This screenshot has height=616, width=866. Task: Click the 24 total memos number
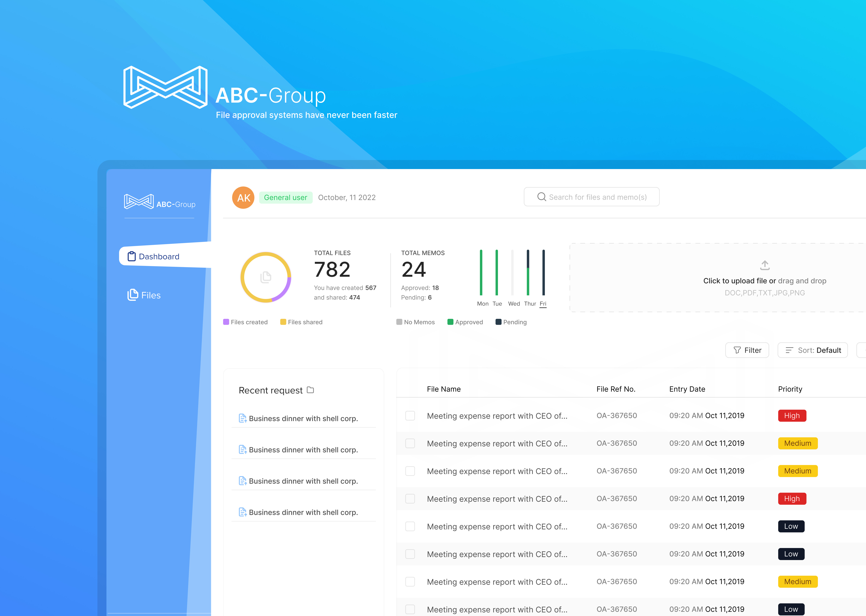click(x=414, y=269)
